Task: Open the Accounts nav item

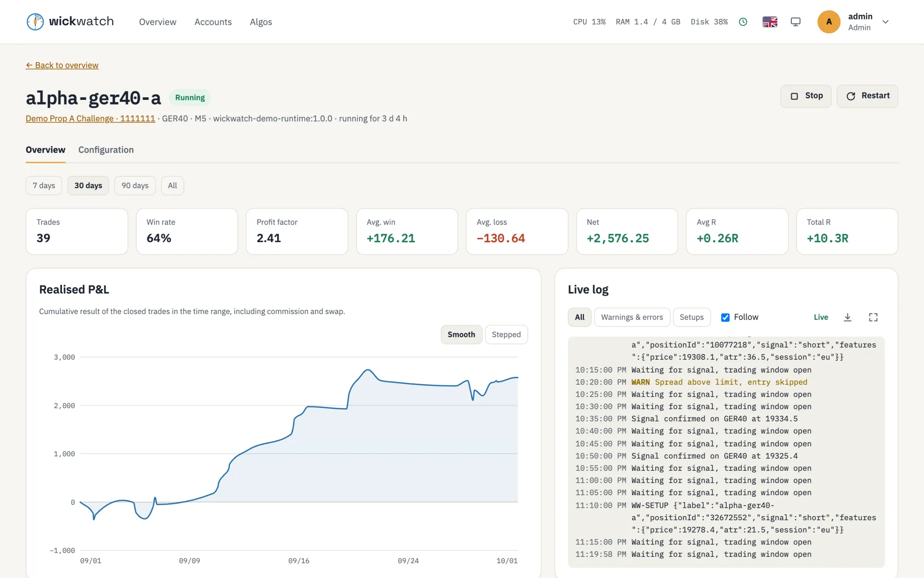Action: 213,22
